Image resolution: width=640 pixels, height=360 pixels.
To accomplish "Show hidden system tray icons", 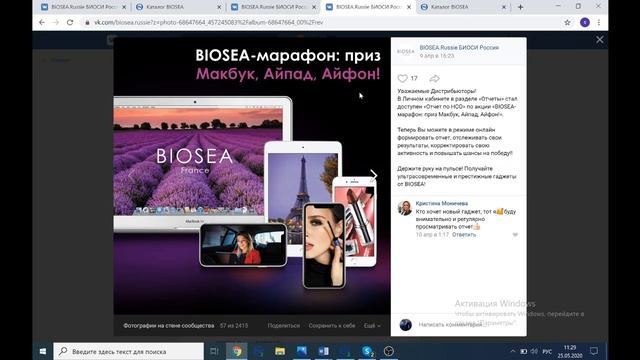I will (513, 351).
